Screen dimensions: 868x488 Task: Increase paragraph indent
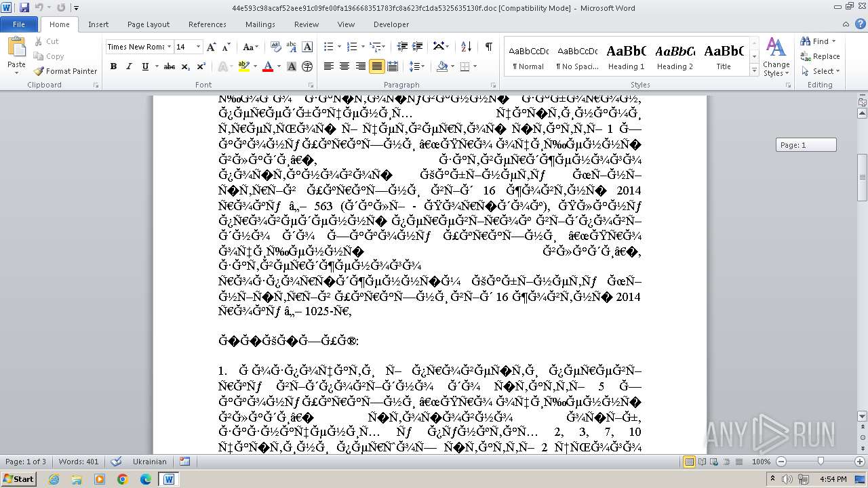(418, 47)
